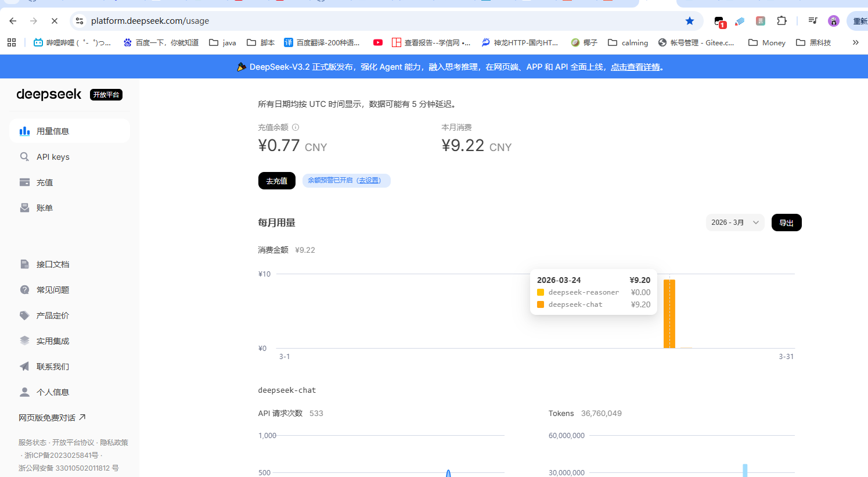Click the extension icon with red badge
This screenshot has width=868, height=477.
pyautogui.click(x=720, y=22)
